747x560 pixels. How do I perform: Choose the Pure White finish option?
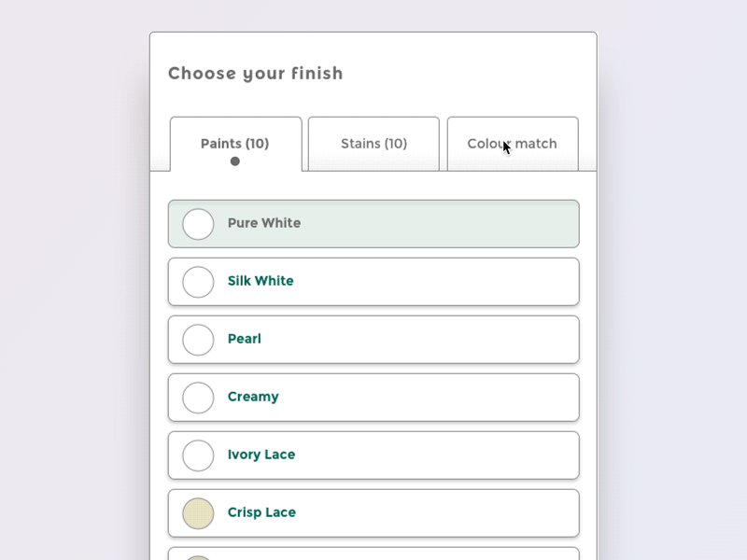373,224
